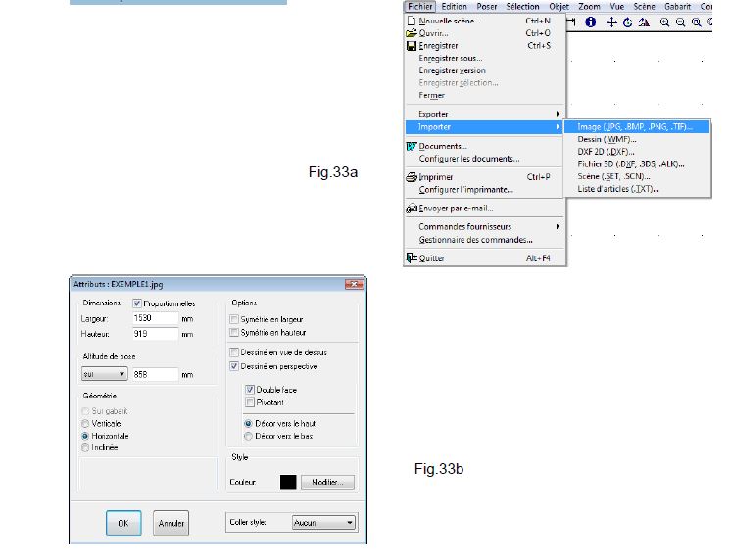Viewport: 729px width, 560px height.
Task: Open the Coller style dropdown
Action: 323,523
